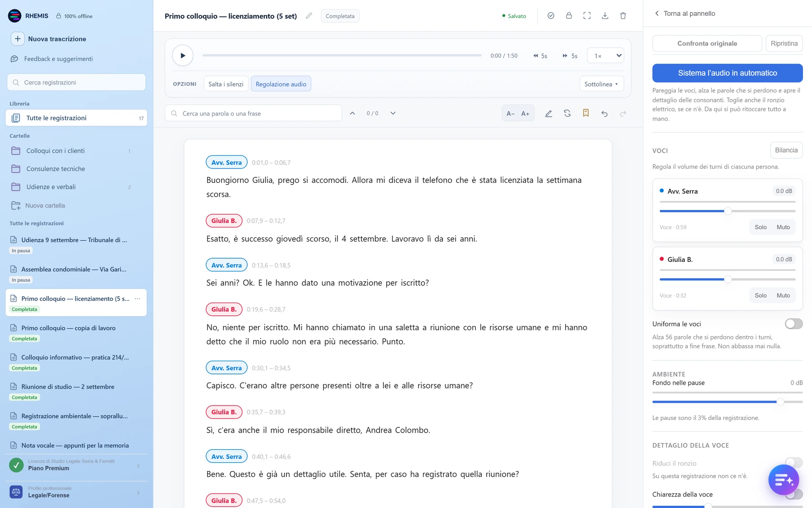Select Tutte le registrazioni library item
Screen dimensions: 812x508
point(76,118)
